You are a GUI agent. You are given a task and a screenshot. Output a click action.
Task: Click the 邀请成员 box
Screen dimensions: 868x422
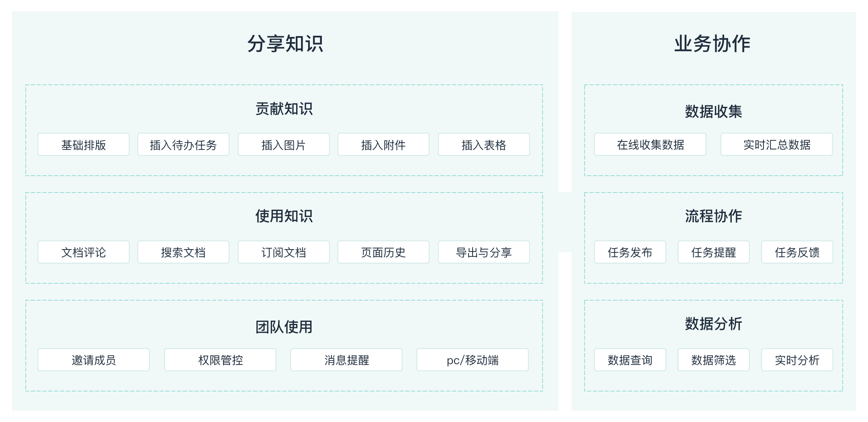click(94, 360)
